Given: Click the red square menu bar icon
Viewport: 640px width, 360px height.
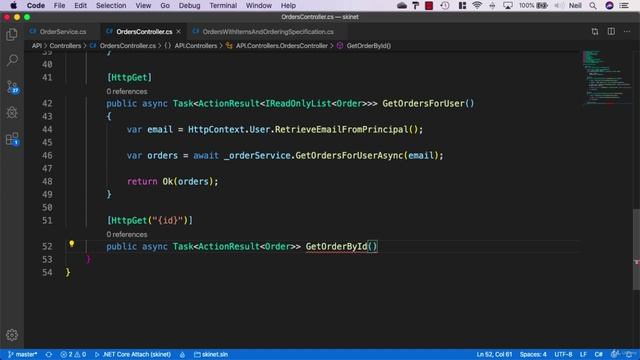Looking at the screenshot, I should pos(429,5).
